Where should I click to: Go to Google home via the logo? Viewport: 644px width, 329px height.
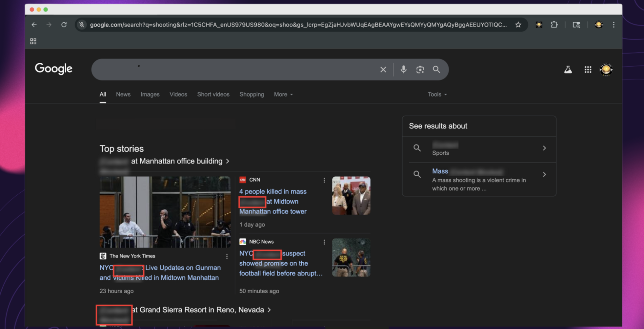(x=53, y=69)
